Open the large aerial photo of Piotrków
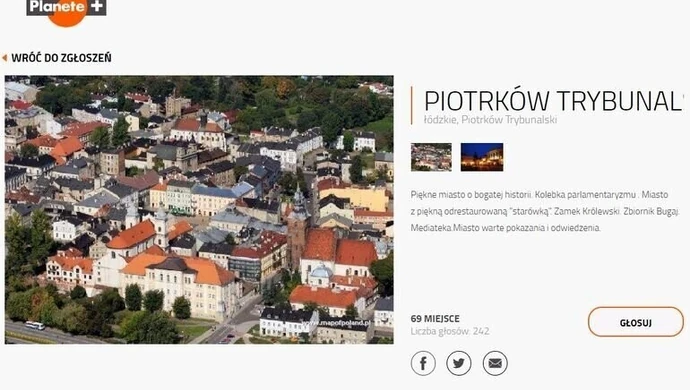690x390 pixels. (199, 210)
